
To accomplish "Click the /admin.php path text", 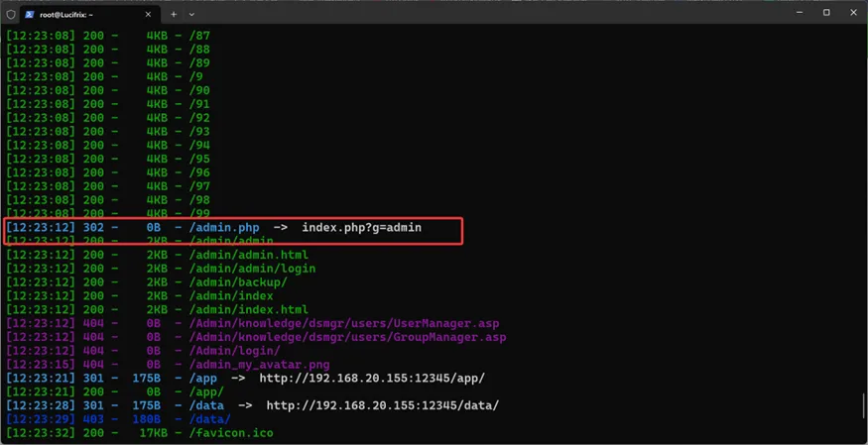I will pos(224,228).
